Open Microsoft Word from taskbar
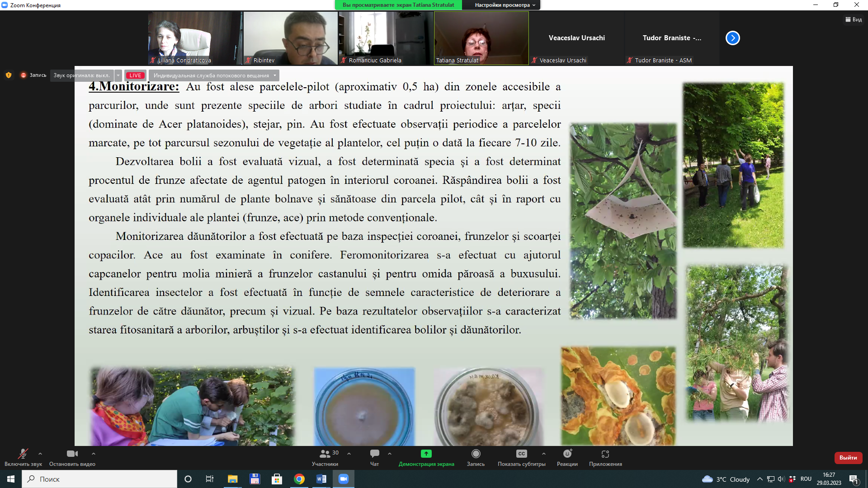This screenshot has width=868, height=488. pyautogui.click(x=321, y=479)
